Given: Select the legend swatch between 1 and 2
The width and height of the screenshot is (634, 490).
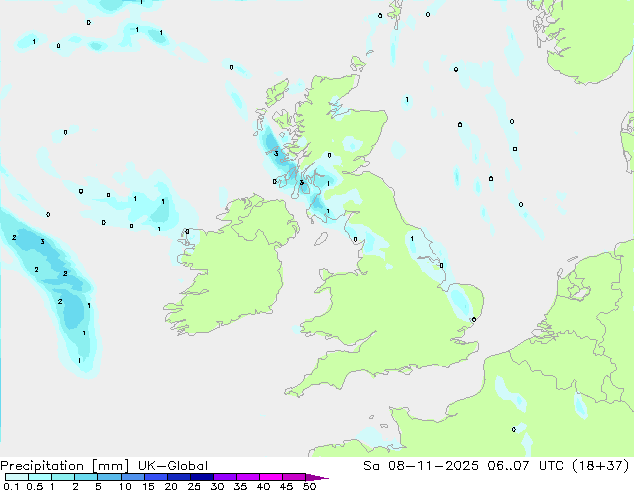Looking at the screenshot, I should coord(63,477).
